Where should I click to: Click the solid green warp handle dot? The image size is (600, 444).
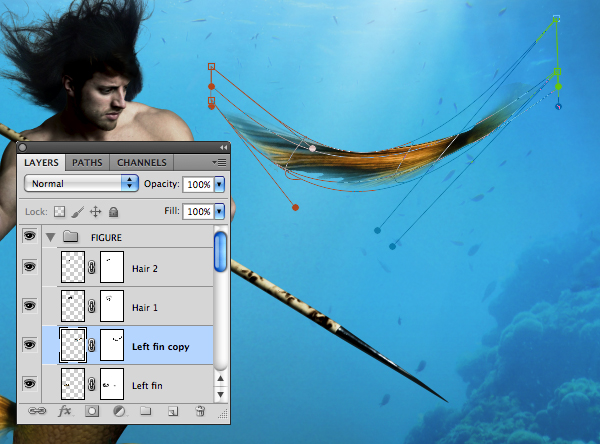coord(559,87)
